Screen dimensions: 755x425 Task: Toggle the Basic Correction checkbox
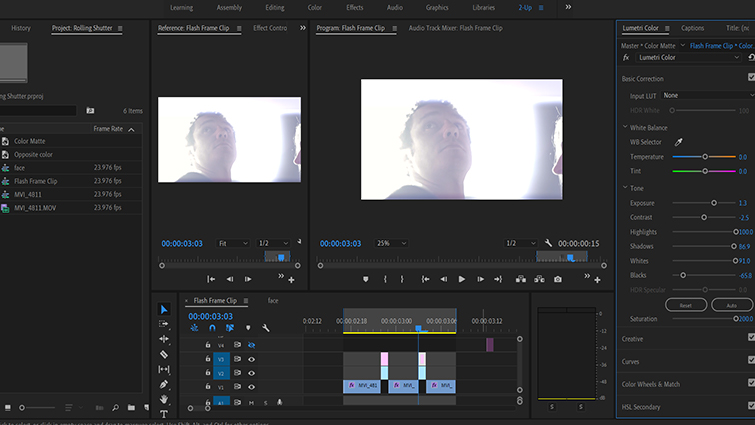[751, 77]
